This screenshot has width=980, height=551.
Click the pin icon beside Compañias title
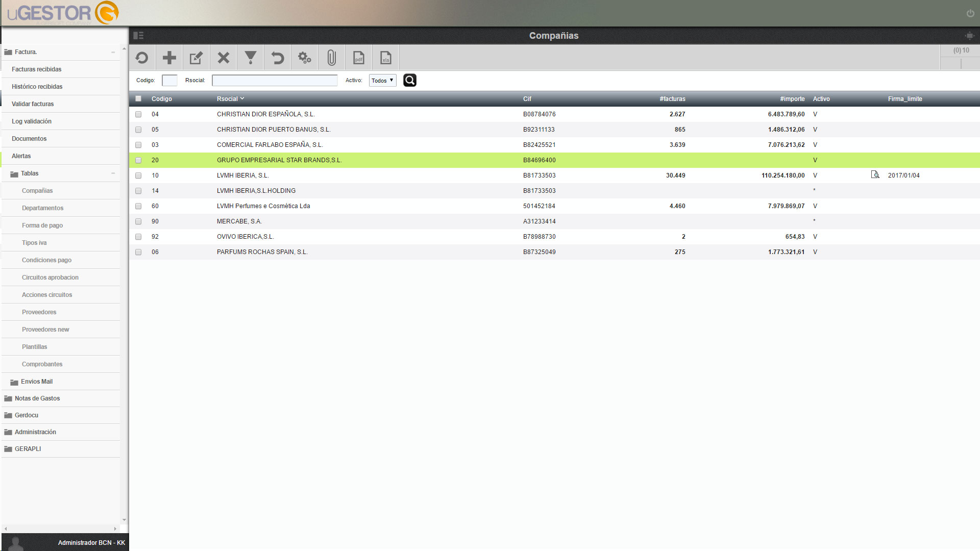[969, 36]
